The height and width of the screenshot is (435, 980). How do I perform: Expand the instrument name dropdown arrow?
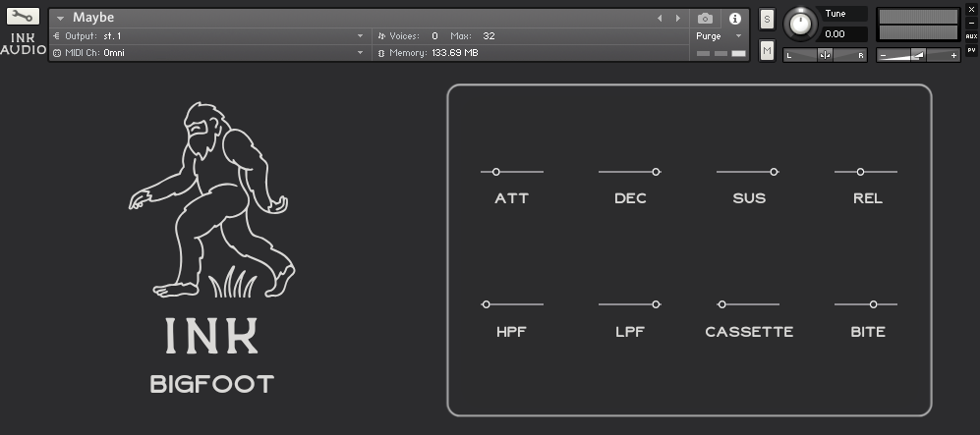coord(60,19)
